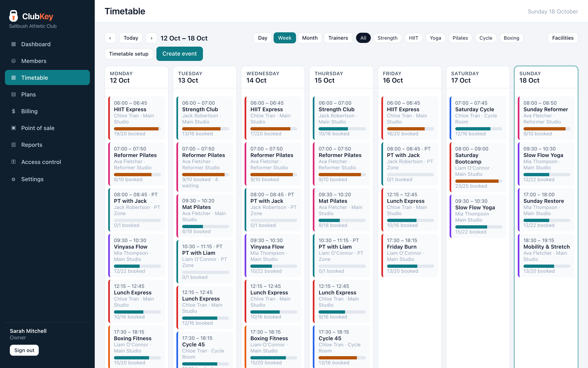Click booking bar of Monday HIIT Express

pos(137,129)
